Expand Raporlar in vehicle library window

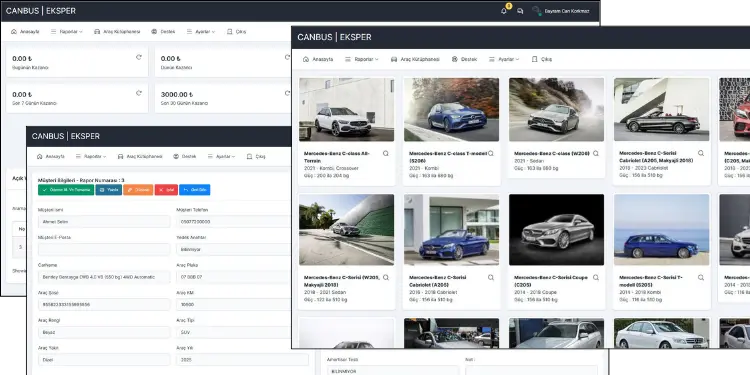pos(361,59)
